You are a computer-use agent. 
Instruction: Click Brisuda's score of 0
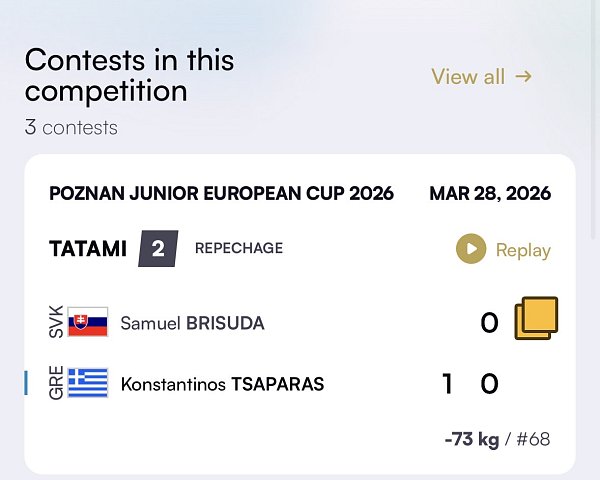[x=489, y=323]
